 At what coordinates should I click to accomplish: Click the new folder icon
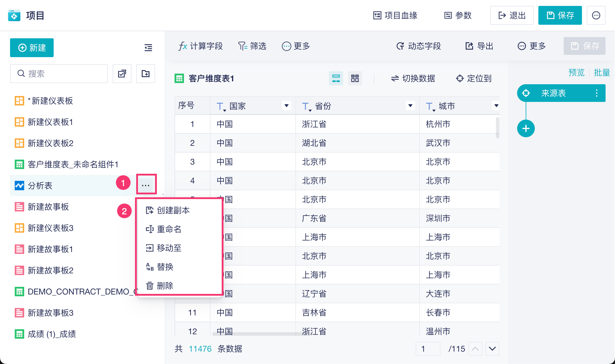[146, 74]
